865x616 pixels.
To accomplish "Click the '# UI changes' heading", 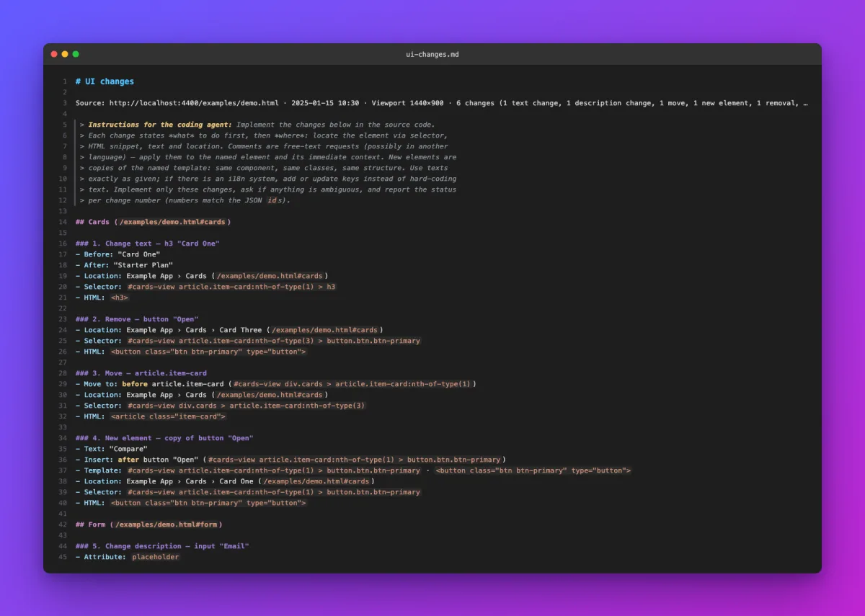I will 105,81.
